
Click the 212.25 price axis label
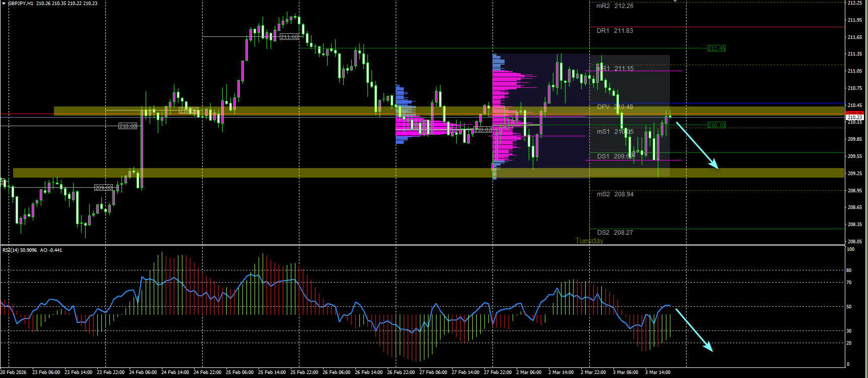click(855, 3)
